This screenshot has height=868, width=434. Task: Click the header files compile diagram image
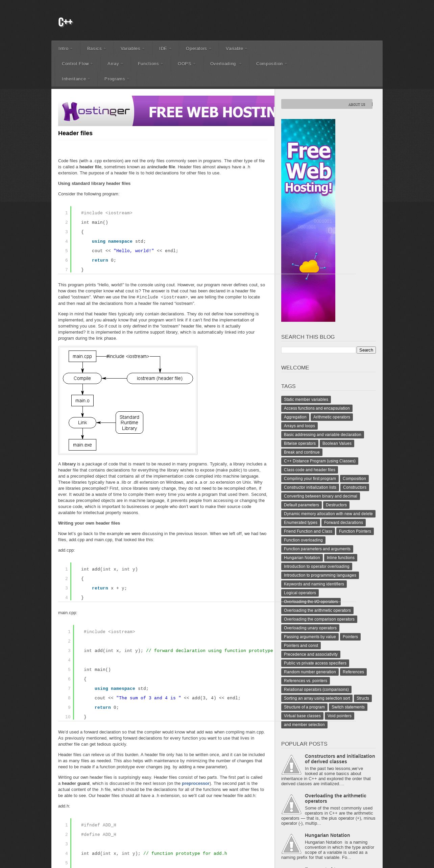click(x=128, y=400)
